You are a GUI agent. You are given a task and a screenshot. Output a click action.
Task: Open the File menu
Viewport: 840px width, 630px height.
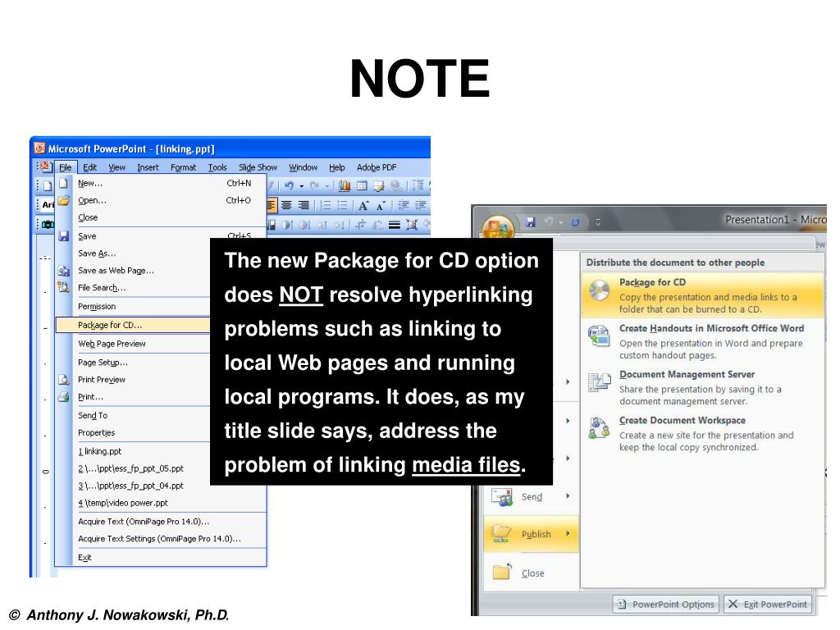66,167
